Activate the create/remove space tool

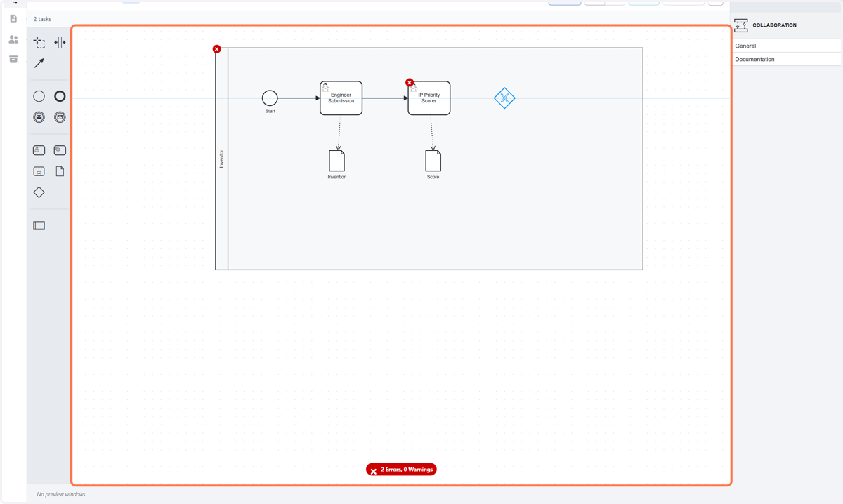60,43
